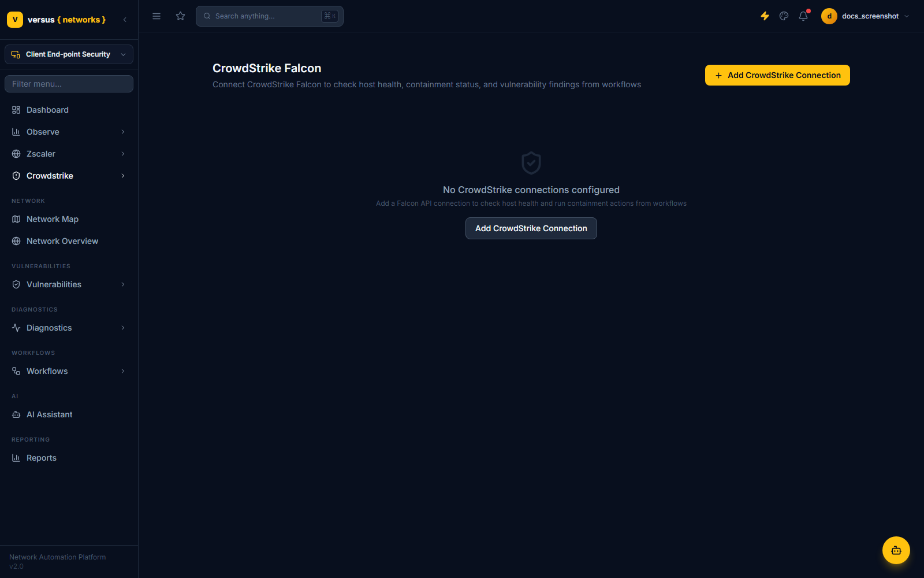Click the Diagnostics pulse icon
924x578 pixels.
tap(16, 328)
